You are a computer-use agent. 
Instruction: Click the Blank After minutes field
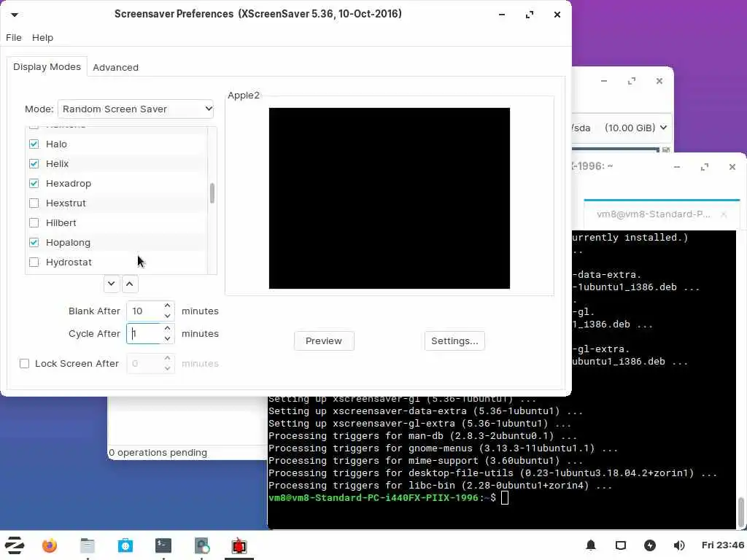pyautogui.click(x=144, y=311)
